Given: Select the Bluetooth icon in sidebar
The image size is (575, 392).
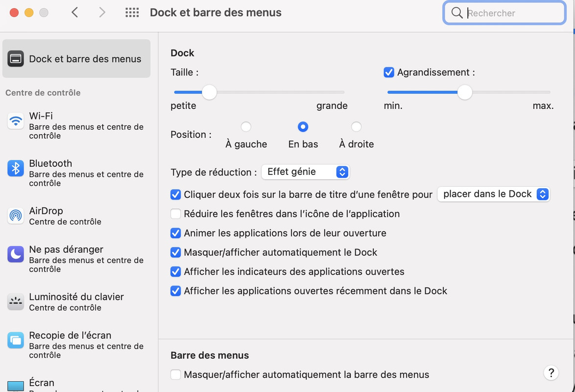Looking at the screenshot, I should point(16,169).
